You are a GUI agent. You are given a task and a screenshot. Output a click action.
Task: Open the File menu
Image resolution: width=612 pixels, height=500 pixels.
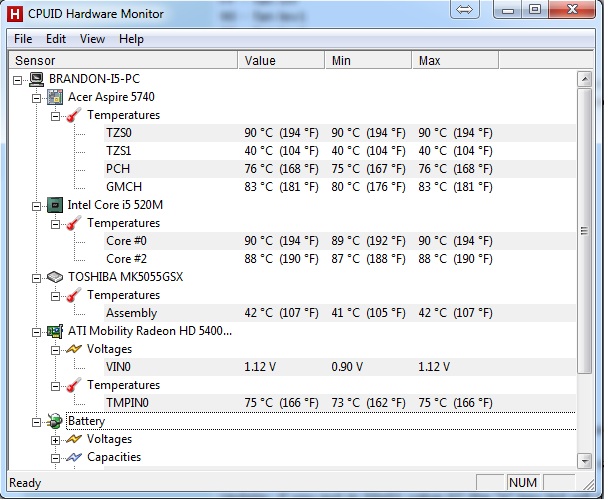23,39
